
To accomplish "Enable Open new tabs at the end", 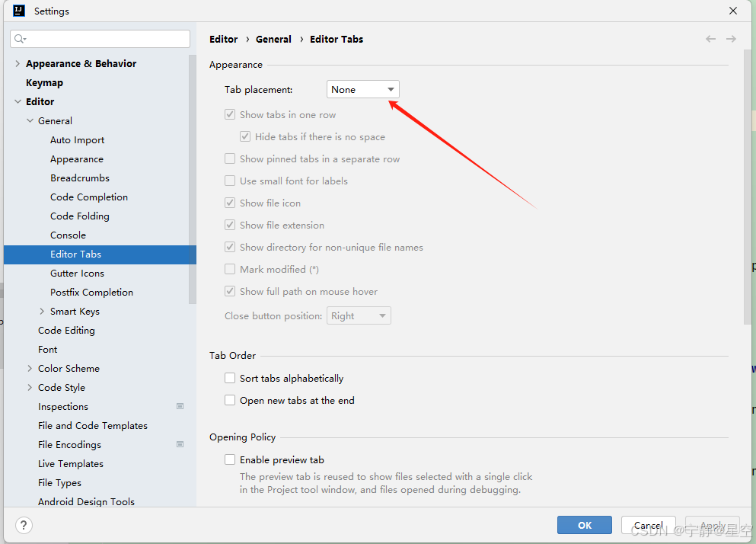I will pos(230,400).
